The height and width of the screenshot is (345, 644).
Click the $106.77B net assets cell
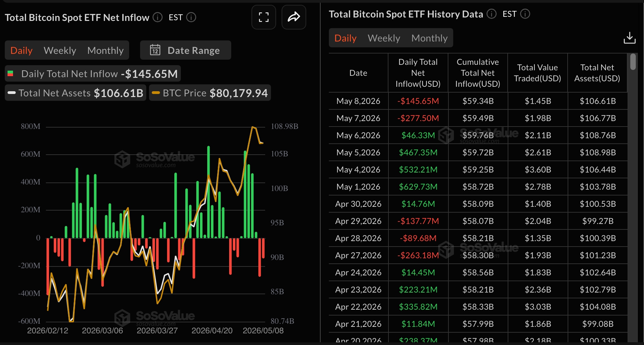(598, 118)
